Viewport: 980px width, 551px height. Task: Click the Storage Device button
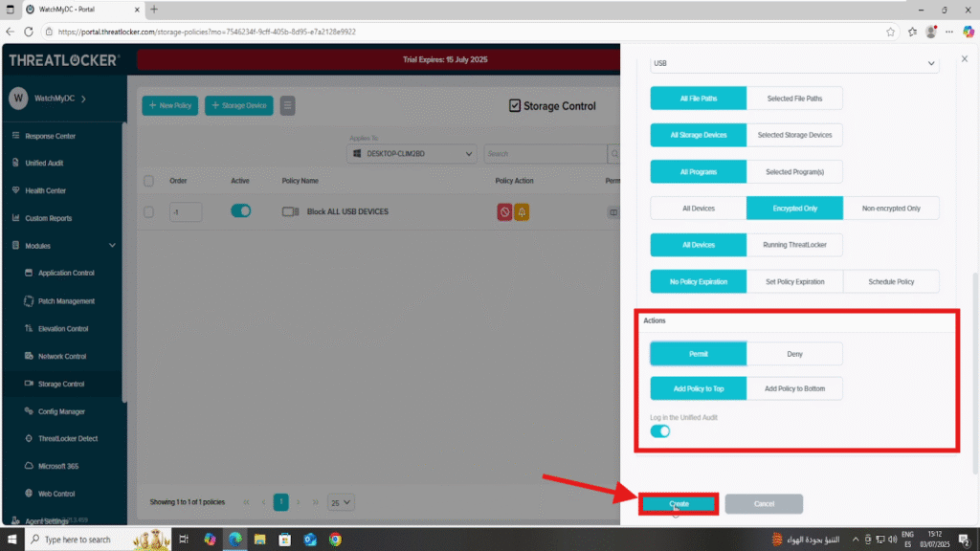[238, 105]
